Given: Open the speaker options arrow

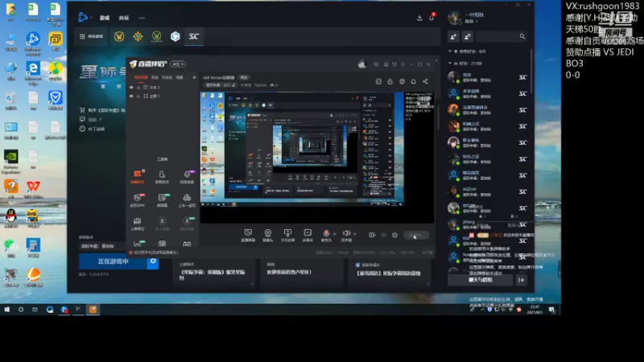Looking at the screenshot, I should click(x=355, y=234).
